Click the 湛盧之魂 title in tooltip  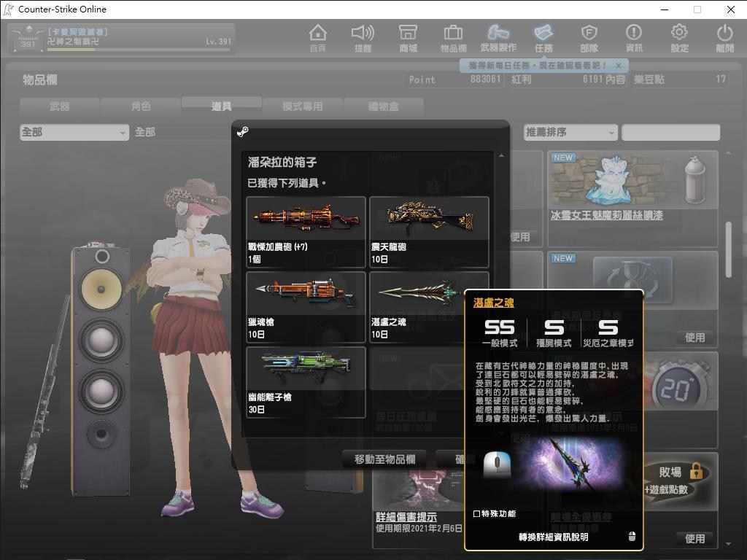(494, 303)
